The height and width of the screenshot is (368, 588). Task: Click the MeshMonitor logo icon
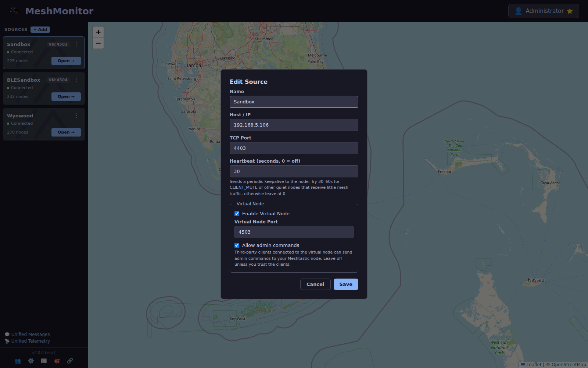[15, 11]
